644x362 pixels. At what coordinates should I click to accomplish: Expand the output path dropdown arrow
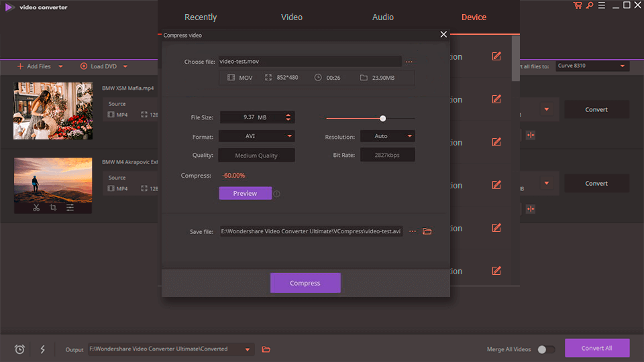pyautogui.click(x=248, y=350)
